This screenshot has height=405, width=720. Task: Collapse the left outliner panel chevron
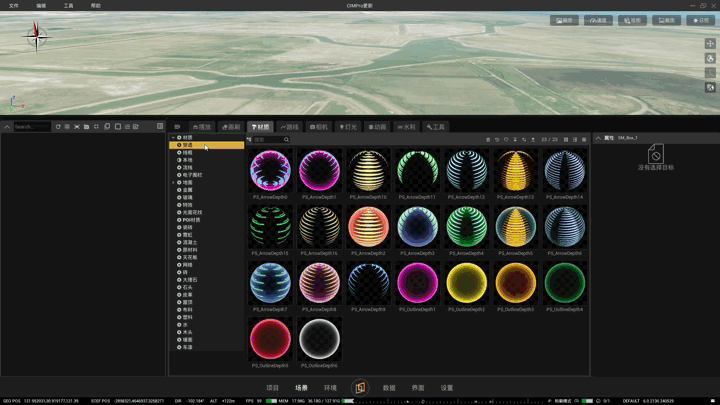coord(7,127)
